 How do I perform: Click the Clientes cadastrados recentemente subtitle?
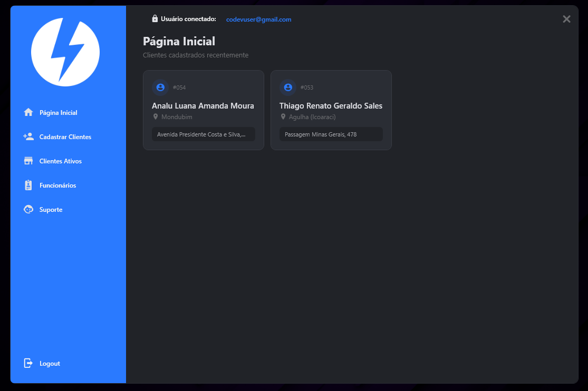[196, 55]
